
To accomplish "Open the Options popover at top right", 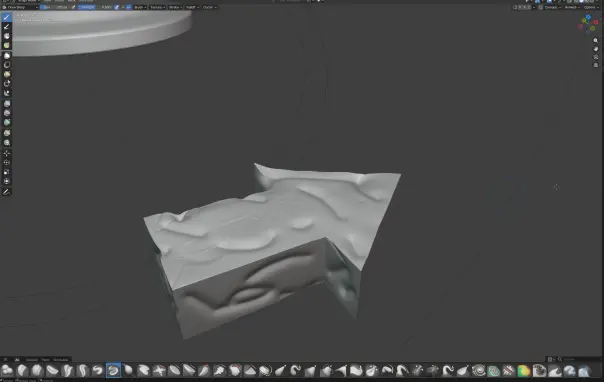I will tap(591, 7).
